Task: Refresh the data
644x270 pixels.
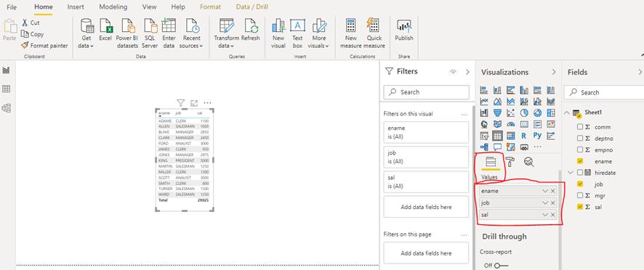Action: 251,30
